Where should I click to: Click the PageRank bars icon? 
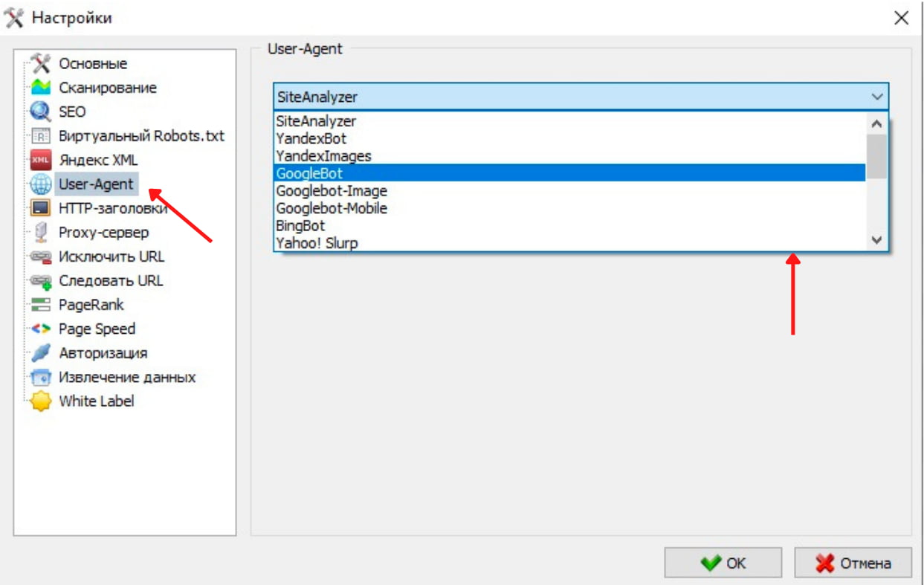41,305
